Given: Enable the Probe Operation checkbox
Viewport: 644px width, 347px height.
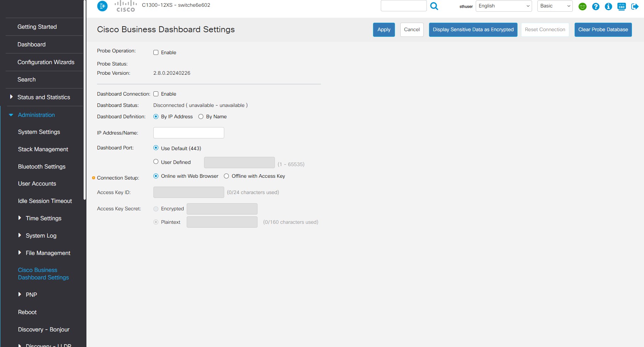Looking at the screenshot, I should click(x=156, y=52).
